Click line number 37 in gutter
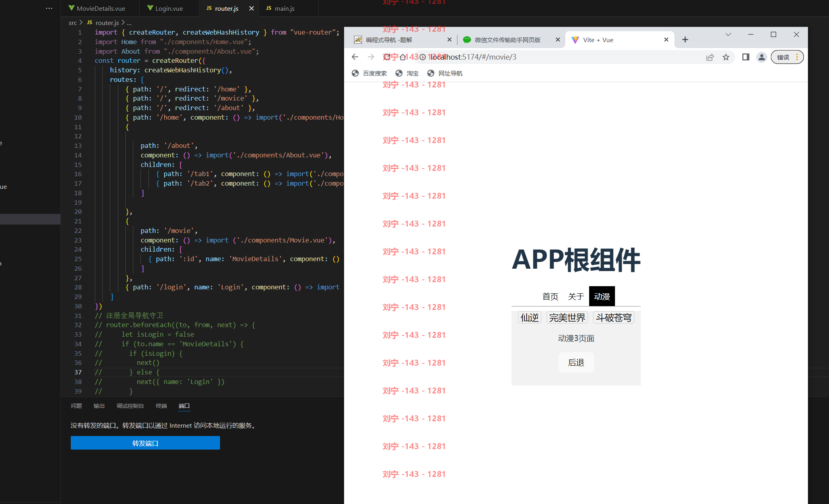Image resolution: width=829 pixels, height=504 pixels. click(x=78, y=372)
